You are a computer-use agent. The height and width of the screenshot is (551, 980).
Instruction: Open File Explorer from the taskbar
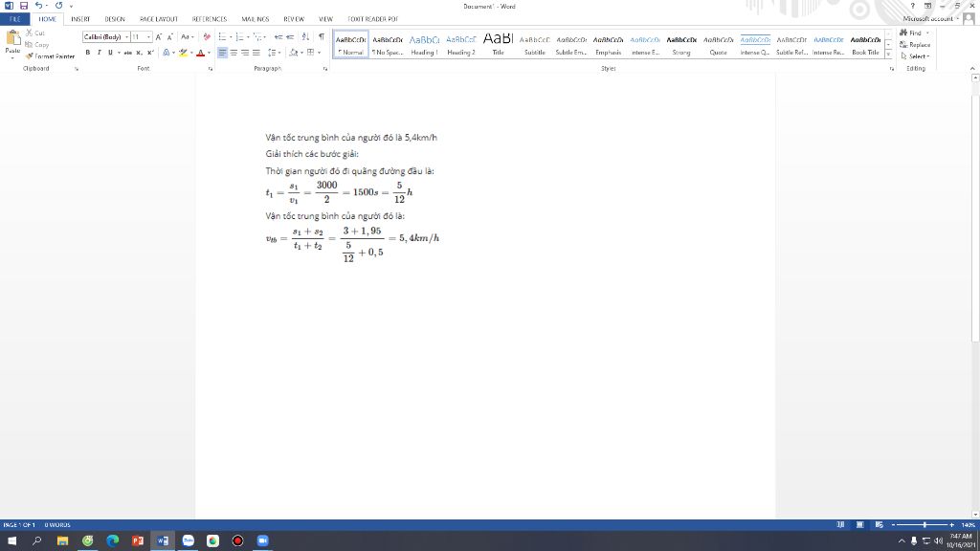[62, 540]
